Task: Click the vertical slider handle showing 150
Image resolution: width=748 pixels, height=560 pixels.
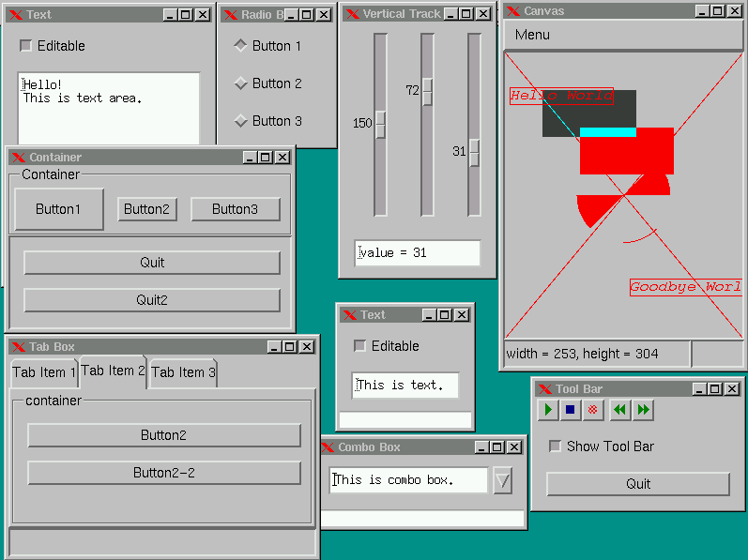Action: (x=381, y=124)
